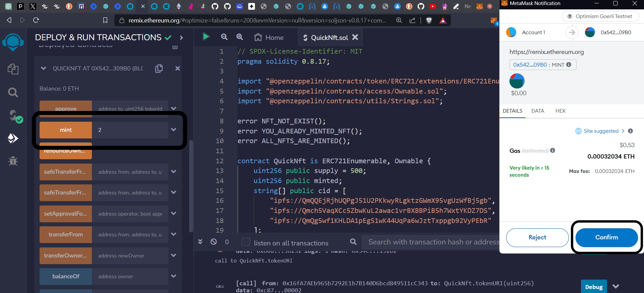Image resolution: width=644 pixels, height=293 pixels.
Task: Open the Search in files sidebar icon
Action: (x=13, y=92)
